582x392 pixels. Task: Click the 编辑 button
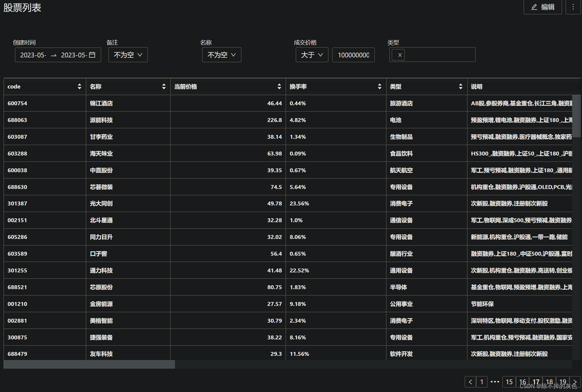(x=543, y=7)
